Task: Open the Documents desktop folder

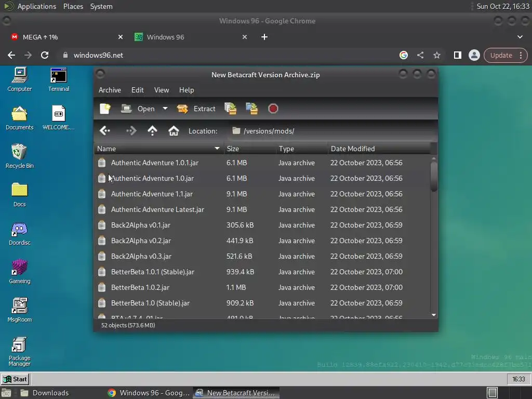Action: pyautogui.click(x=20, y=118)
